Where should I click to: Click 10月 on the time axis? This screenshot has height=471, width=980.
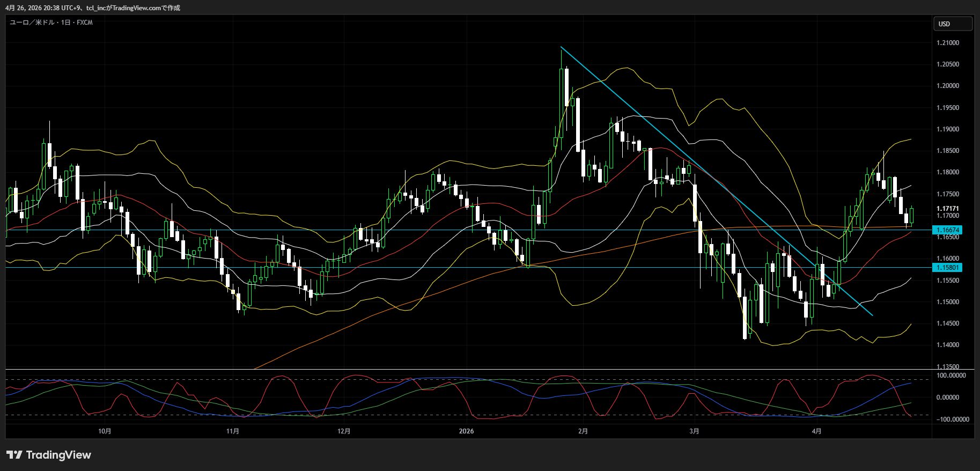click(105, 431)
